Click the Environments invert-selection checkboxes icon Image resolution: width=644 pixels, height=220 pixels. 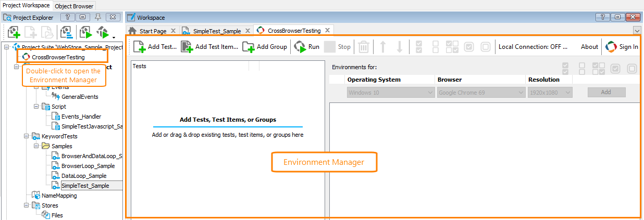599,68
